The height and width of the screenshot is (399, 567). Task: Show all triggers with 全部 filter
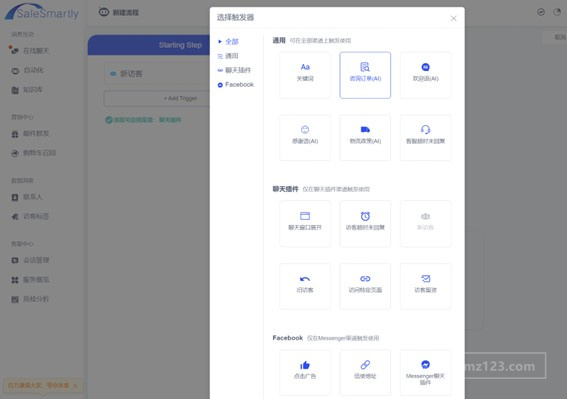pyautogui.click(x=228, y=42)
